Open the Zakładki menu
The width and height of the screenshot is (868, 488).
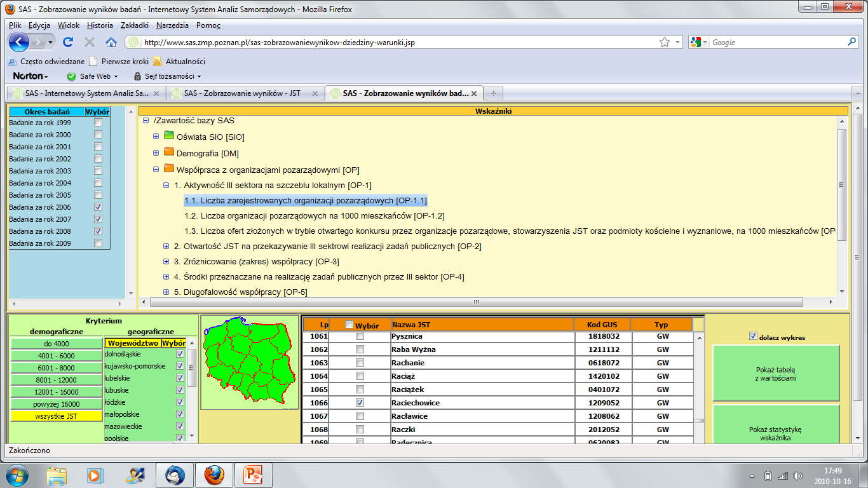[x=134, y=25]
